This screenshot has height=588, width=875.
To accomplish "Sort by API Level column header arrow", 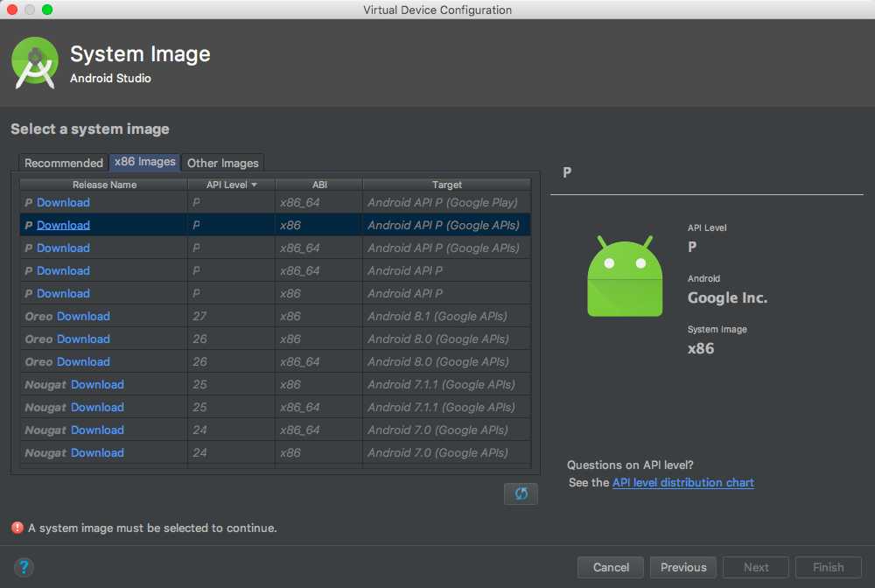I will 255,185.
